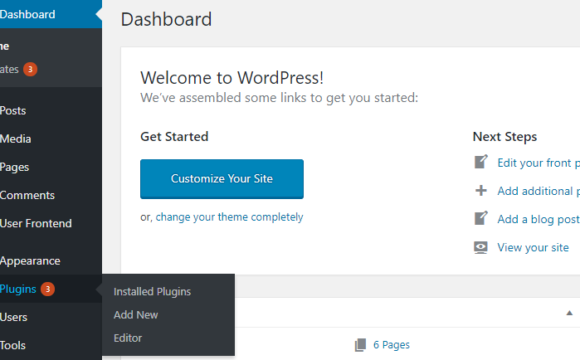580x360 pixels.
Task: Click the Updates count badge in sidebar
Action: [30, 69]
